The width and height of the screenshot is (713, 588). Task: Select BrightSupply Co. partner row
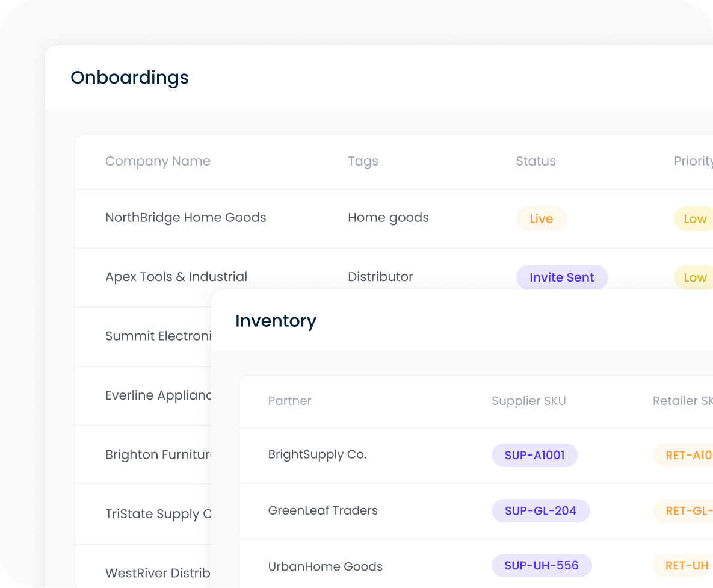point(317,455)
